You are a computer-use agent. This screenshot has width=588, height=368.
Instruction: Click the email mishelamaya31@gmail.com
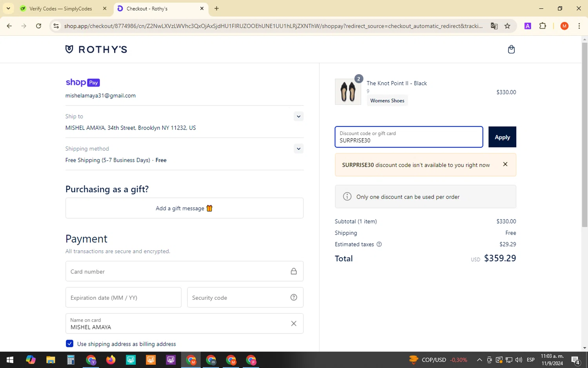[100, 95]
